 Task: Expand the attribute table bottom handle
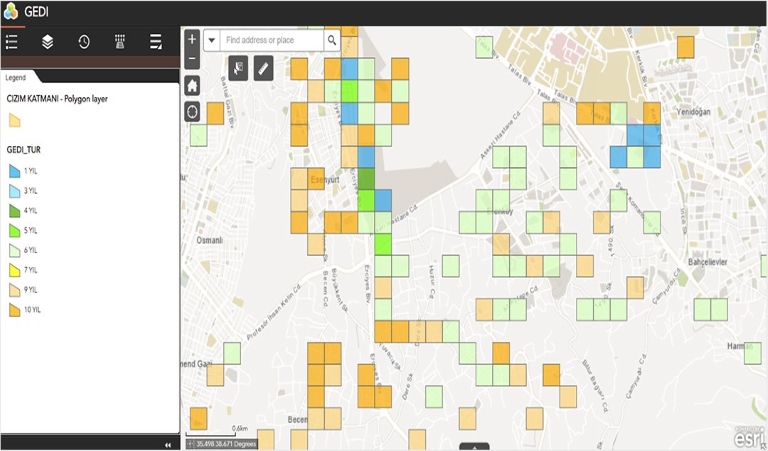(474, 447)
